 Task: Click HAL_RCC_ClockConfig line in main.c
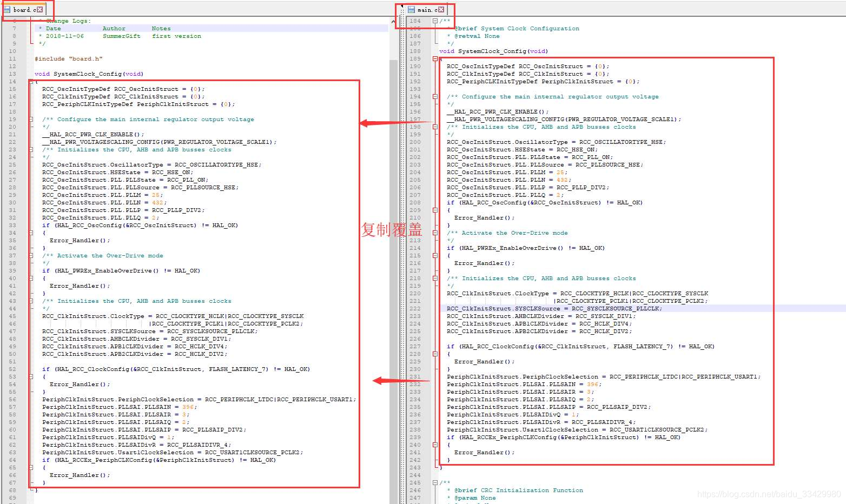click(580, 346)
